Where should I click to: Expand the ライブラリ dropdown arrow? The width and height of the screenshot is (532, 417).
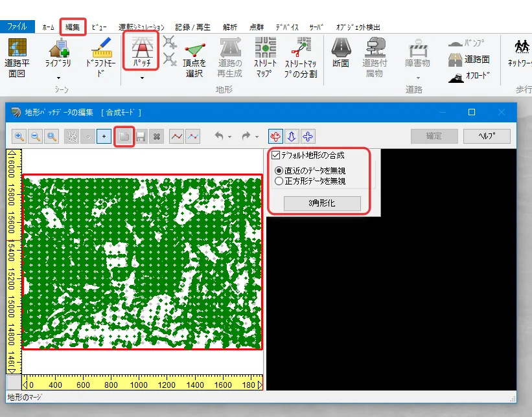click(58, 77)
